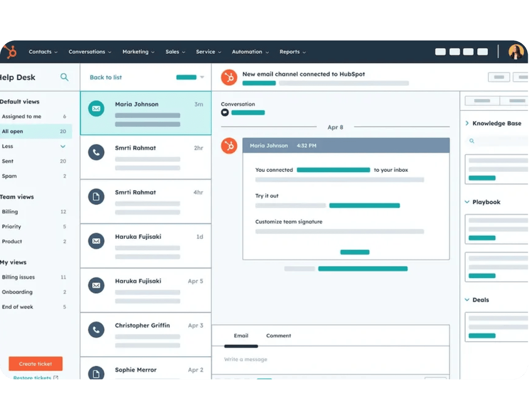Select the Christopher Griffin ticket name

[142, 325]
